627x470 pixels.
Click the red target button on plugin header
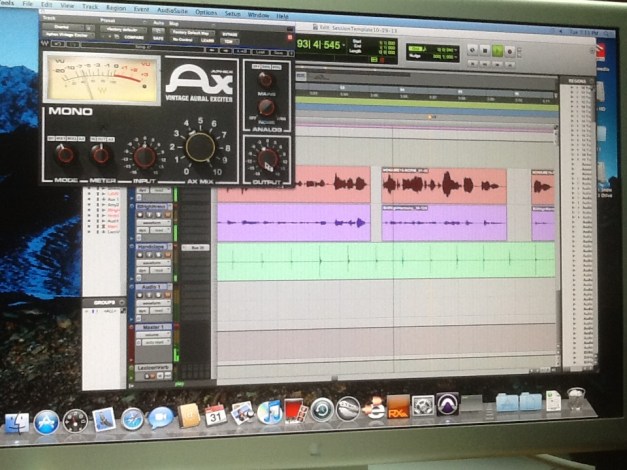290,37
